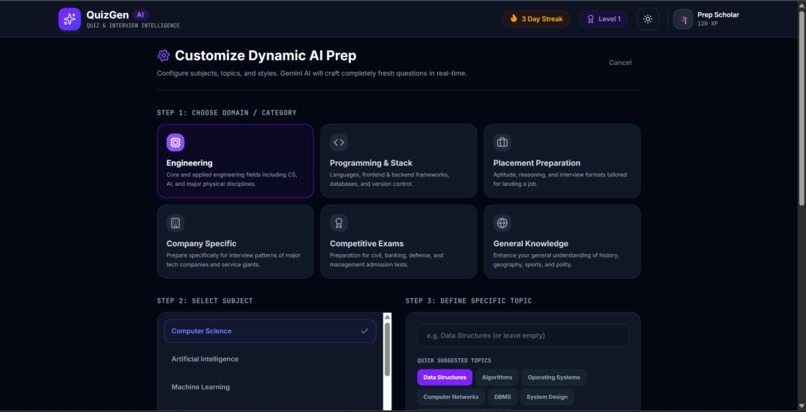Toggle the light/dark theme sun icon
The height and width of the screenshot is (412, 806).
click(648, 19)
